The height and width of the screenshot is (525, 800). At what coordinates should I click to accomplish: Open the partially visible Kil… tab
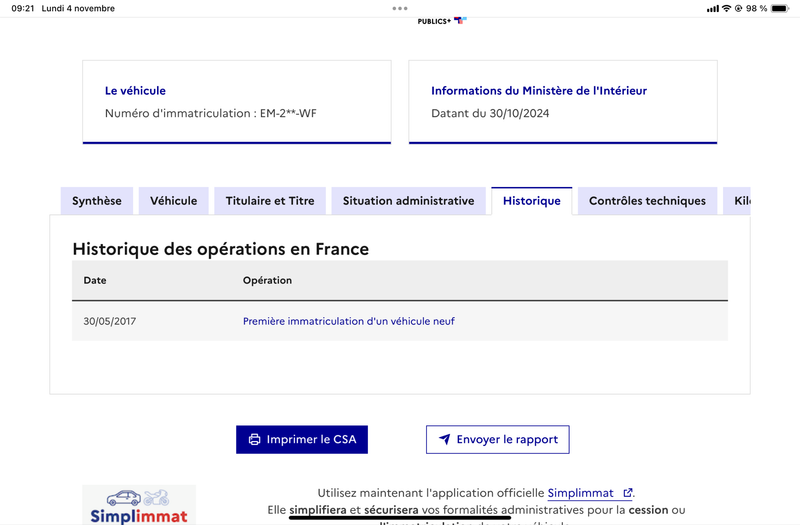coord(737,201)
